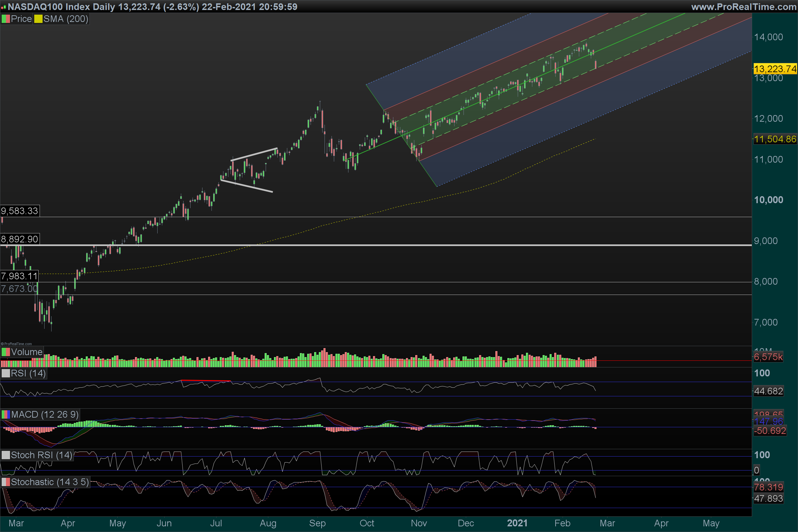Click the Volume indicator color icon
The width and height of the screenshot is (798, 532).
pyautogui.click(x=5, y=352)
